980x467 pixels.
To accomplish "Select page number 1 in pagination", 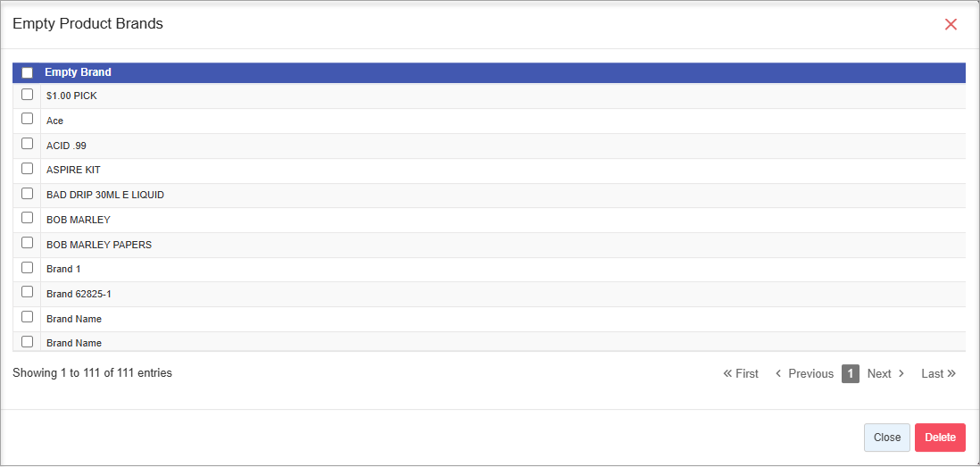I will (x=851, y=374).
